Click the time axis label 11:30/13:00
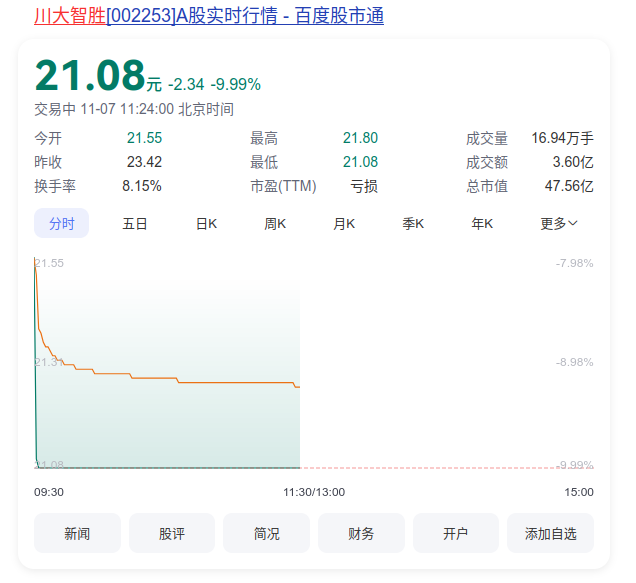Screen dimensions: 636x583 (x=314, y=492)
